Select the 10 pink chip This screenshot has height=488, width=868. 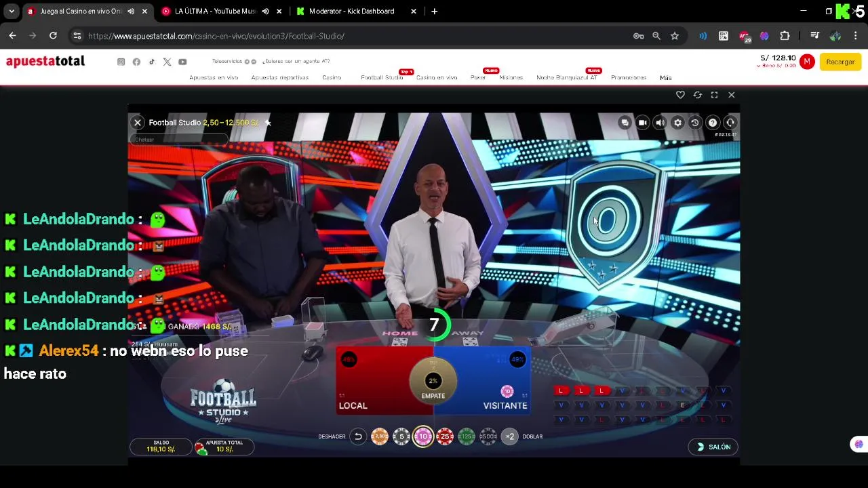423,436
